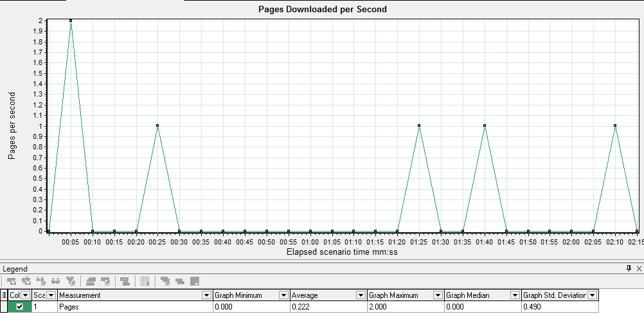The image size is (644, 332).
Task: Click the peak data point at value 2
Action: tap(71, 21)
